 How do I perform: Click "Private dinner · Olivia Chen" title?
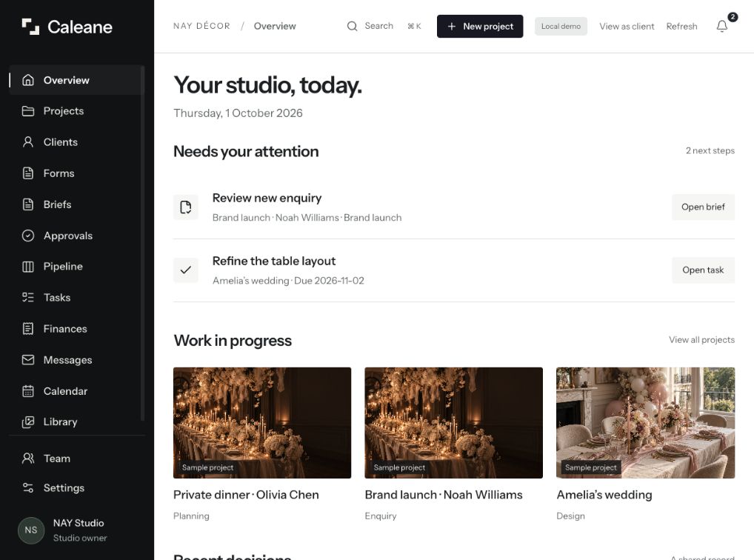(x=246, y=495)
